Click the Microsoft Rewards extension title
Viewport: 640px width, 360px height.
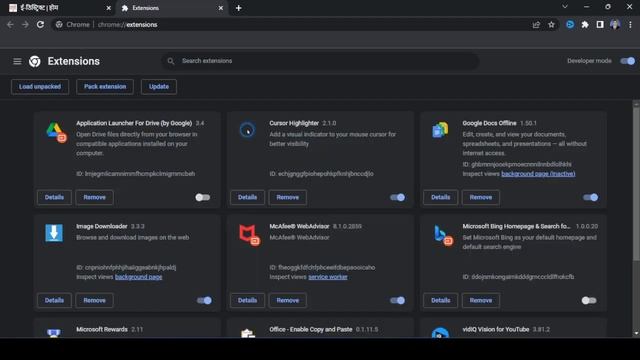tap(102, 329)
